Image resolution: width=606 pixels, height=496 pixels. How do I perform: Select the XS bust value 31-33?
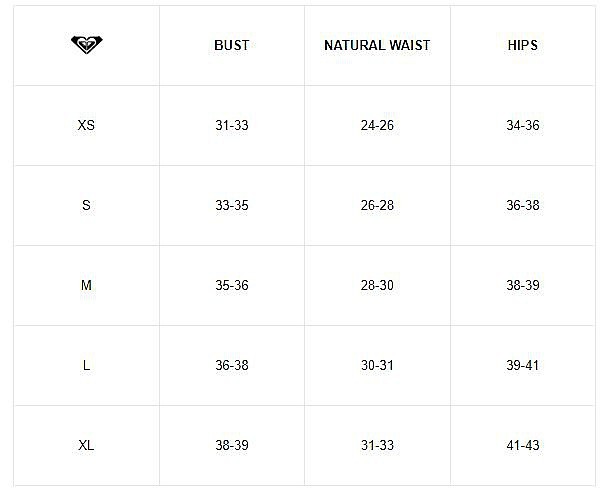pos(232,125)
